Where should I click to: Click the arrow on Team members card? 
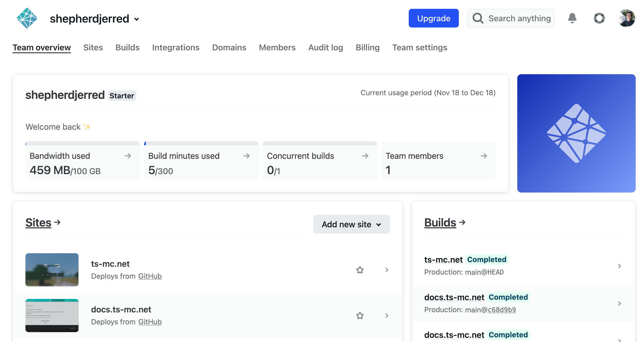pyautogui.click(x=484, y=156)
